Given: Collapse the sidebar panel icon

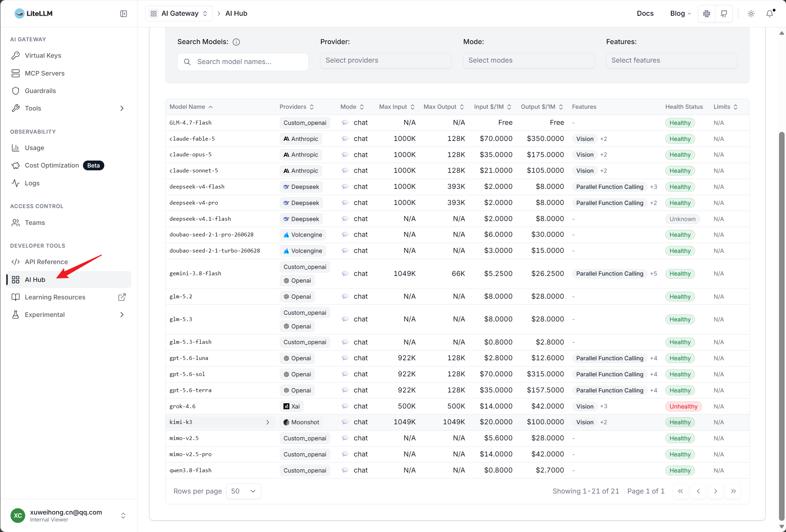Looking at the screenshot, I should click(x=124, y=14).
